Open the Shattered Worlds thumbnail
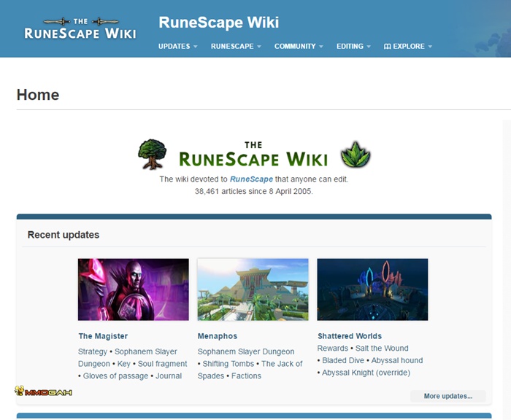This screenshot has width=511, height=420. 372,289
